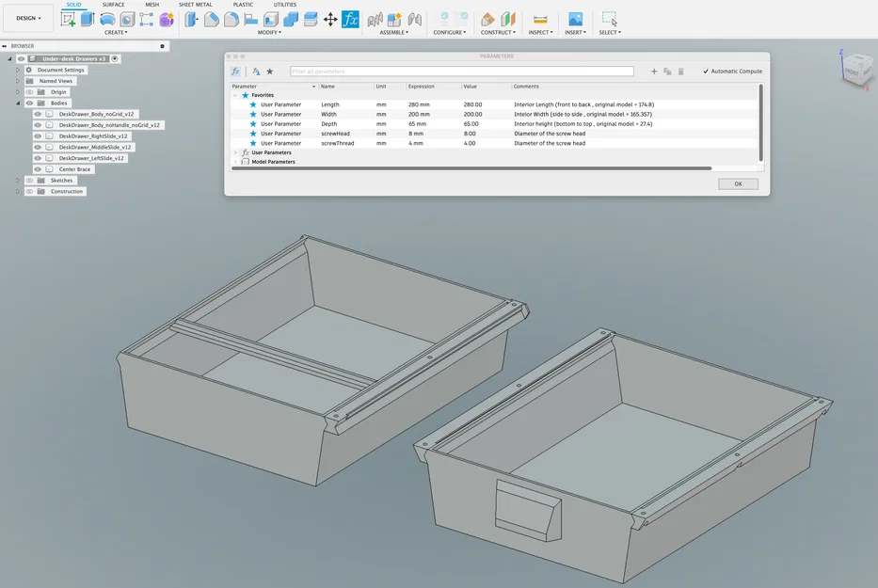Click the trash icon in Parameters dialog

coord(681,72)
